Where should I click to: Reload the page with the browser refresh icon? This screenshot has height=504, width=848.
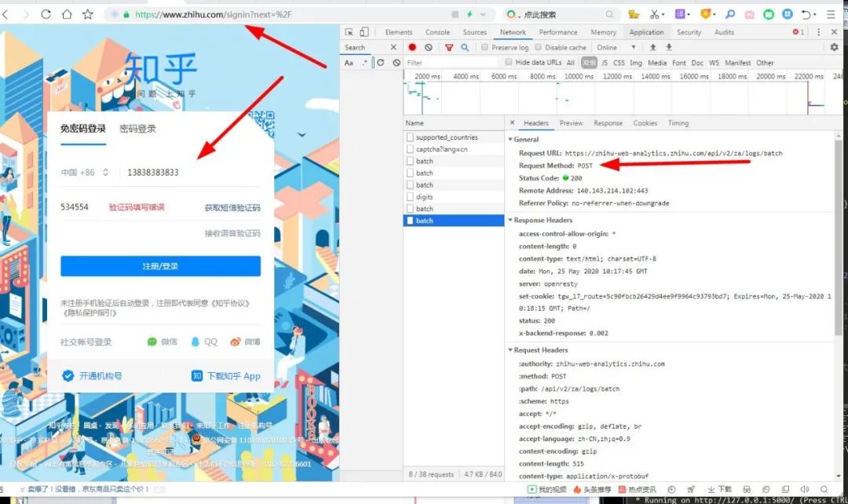pyautogui.click(x=46, y=14)
